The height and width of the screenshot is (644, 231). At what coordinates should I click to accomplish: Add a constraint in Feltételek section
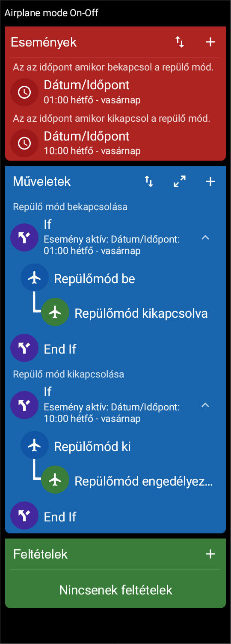210,554
